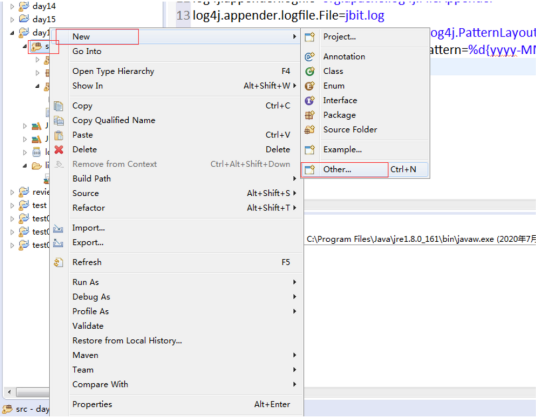Open the Refactor submenu

point(177,208)
